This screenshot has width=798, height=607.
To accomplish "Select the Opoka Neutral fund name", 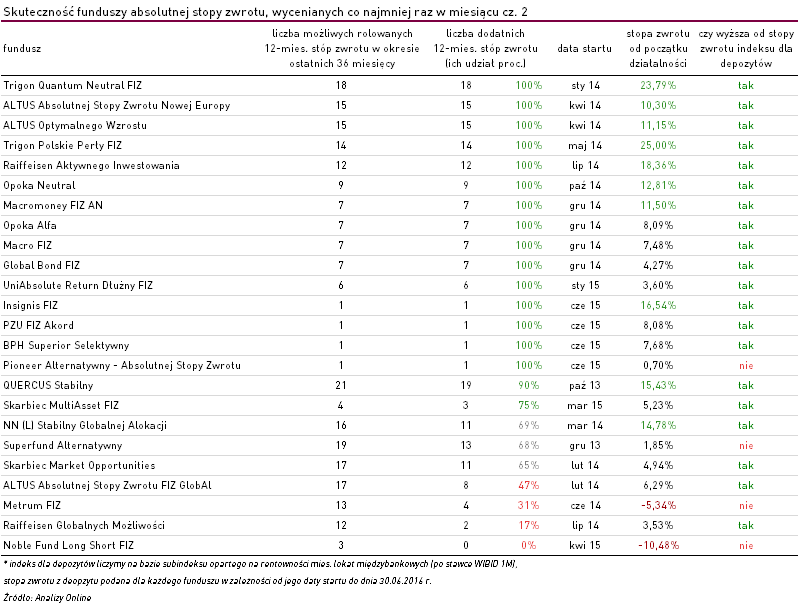I will coord(39,185).
